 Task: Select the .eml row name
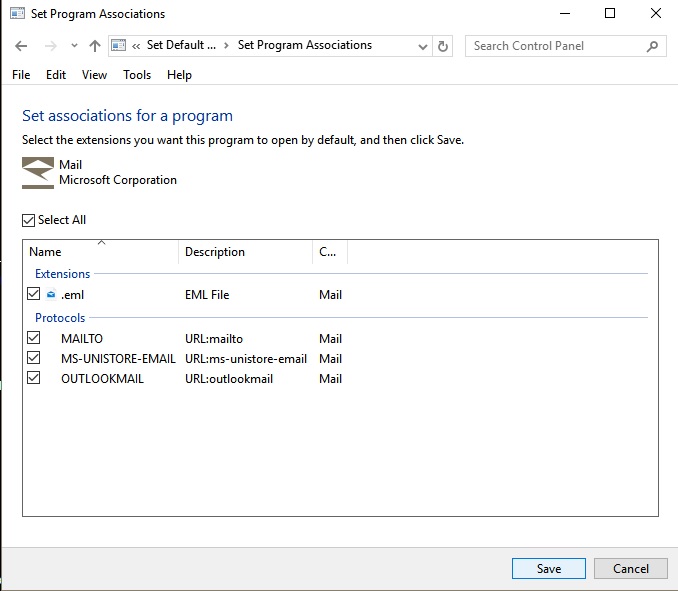72,295
